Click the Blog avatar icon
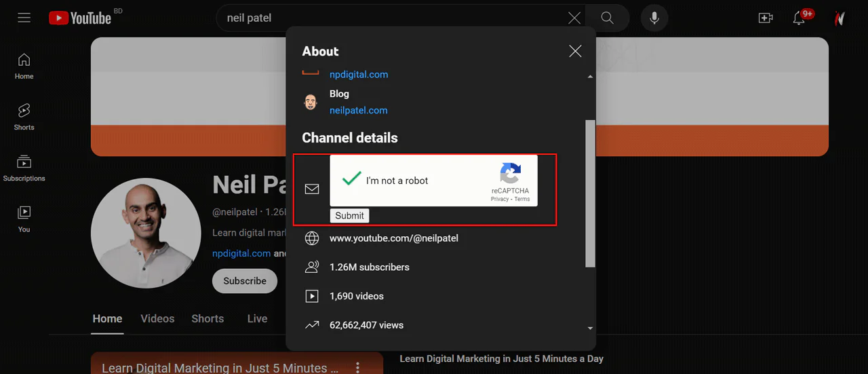This screenshot has width=868, height=374. (x=311, y=102)
